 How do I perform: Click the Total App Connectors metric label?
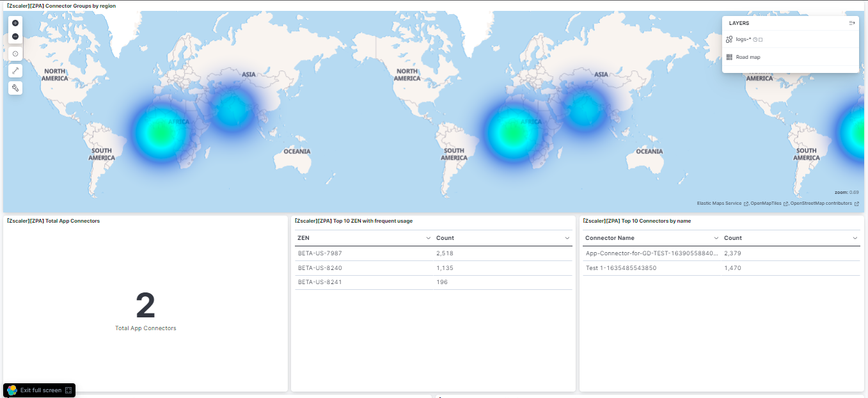click(x=145, y=328)
